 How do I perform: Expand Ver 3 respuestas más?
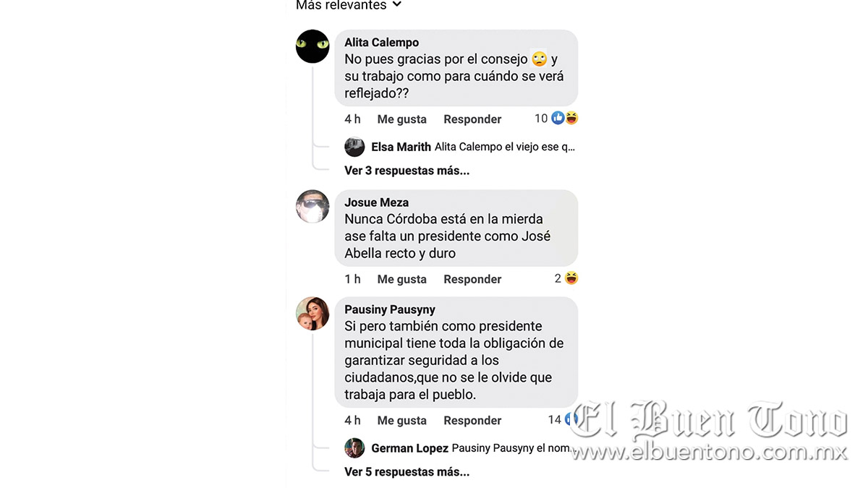pos(407,171)
